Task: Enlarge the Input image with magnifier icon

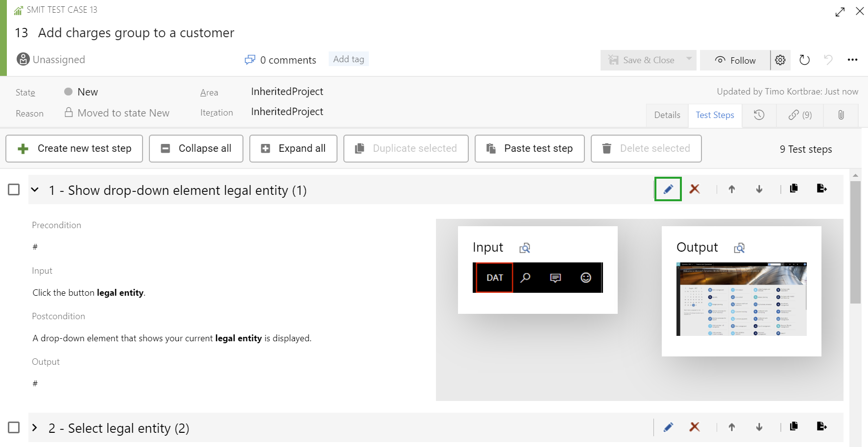Action: [x=525, y=248]
